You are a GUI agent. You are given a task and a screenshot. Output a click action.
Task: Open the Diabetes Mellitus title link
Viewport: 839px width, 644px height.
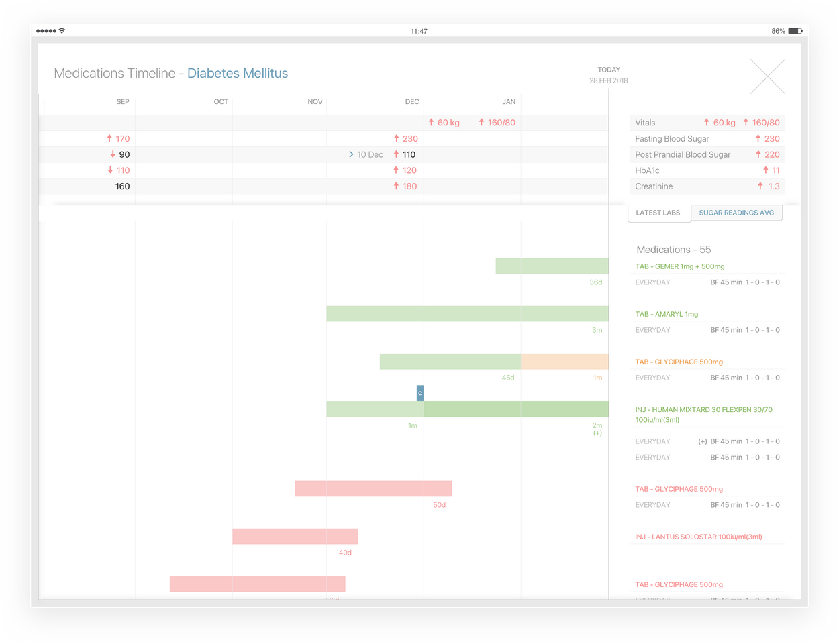[238, 74]
